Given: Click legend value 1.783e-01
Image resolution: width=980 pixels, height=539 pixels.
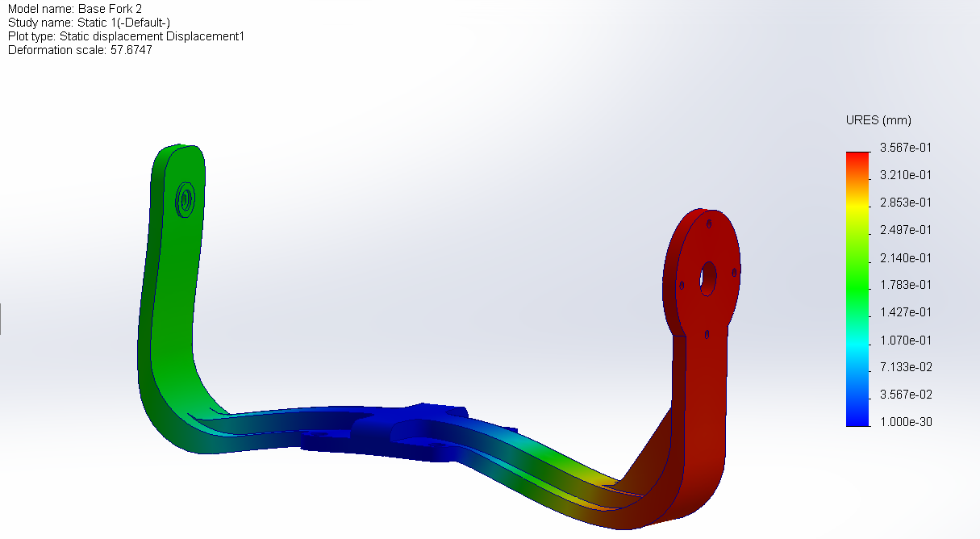Looking at the screenshot, I should click(907, 285).
